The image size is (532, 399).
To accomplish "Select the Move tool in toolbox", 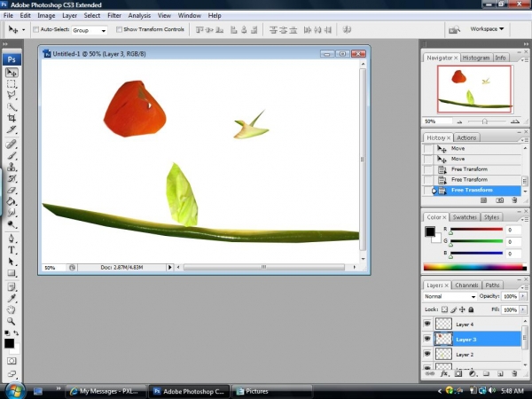I will pos(12,73).
